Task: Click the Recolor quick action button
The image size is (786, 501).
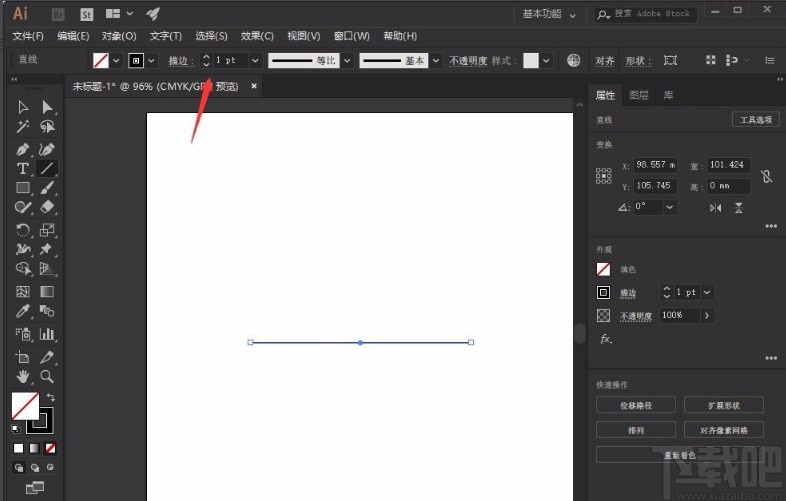Action: [680, 455]
